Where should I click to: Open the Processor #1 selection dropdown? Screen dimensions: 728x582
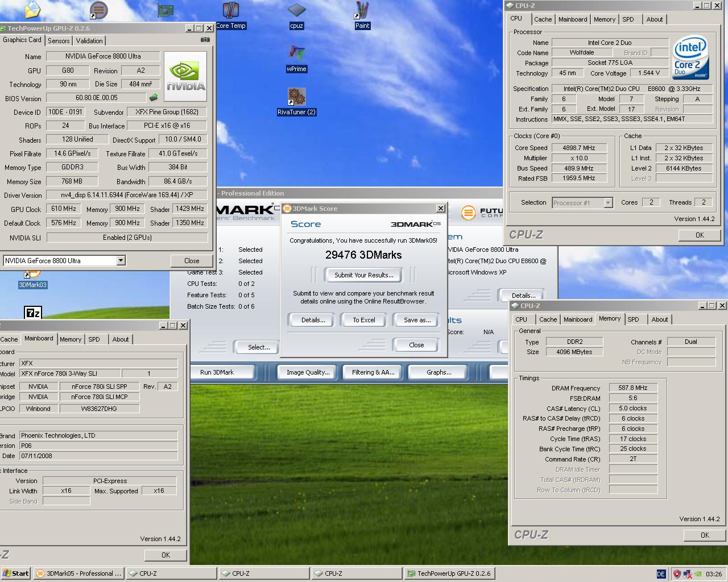(608, 203)
